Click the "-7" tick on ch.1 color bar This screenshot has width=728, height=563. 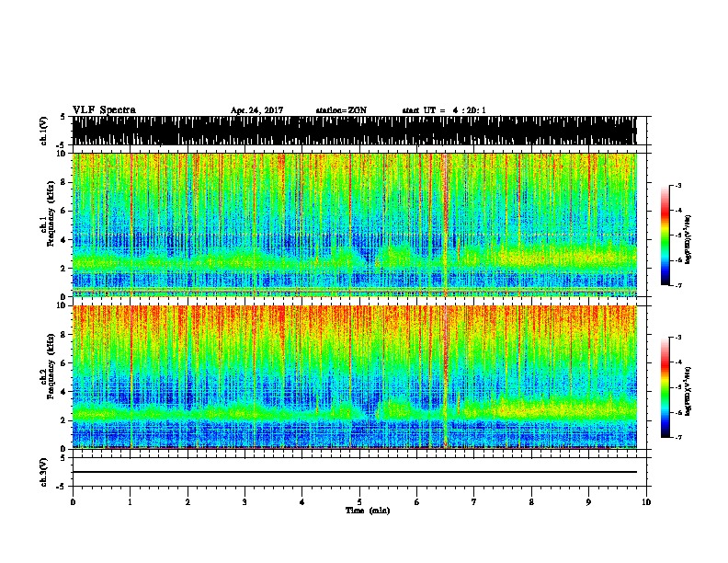(x=678, y=285)
